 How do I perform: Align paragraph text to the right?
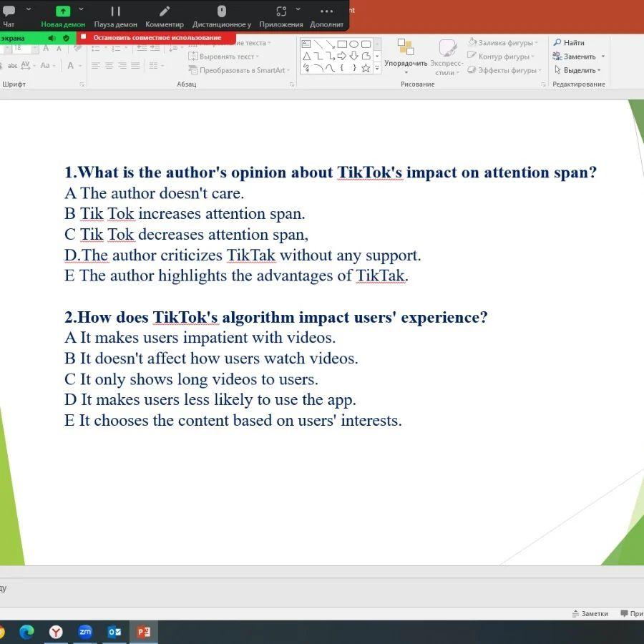pyautogui.click(x=122, y=66)
